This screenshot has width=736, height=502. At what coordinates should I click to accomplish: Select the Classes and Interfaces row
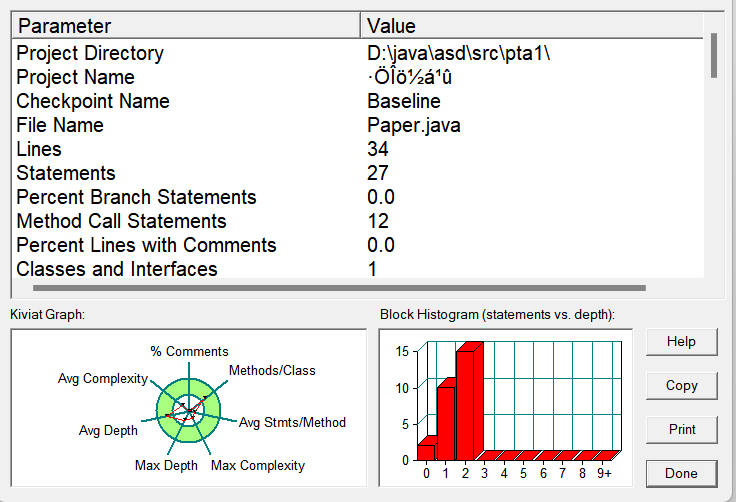pyautogui.click(x=117, y=269)
